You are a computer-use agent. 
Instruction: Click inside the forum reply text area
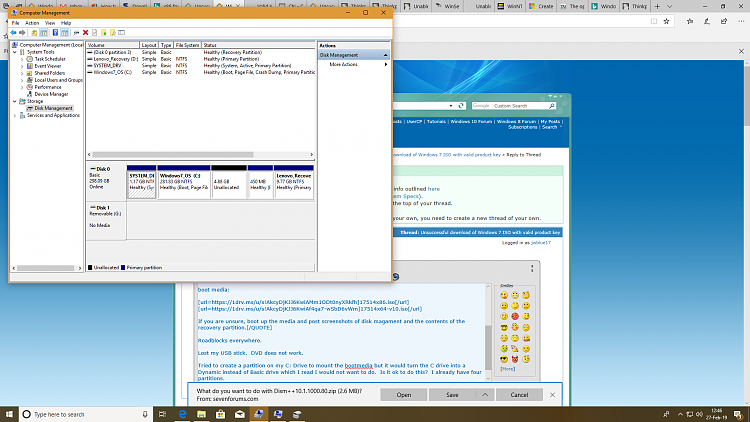(x=339, y=333)
